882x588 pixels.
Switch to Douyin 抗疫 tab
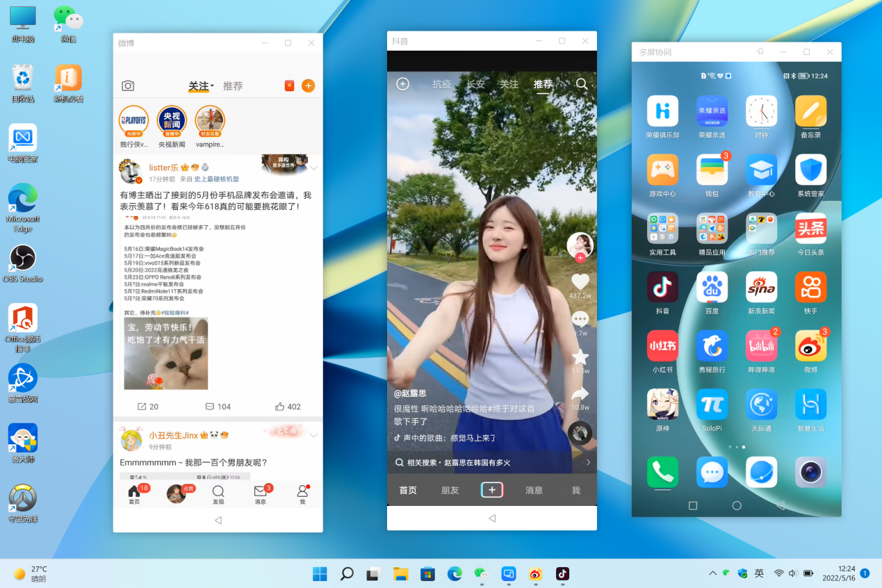442,84
